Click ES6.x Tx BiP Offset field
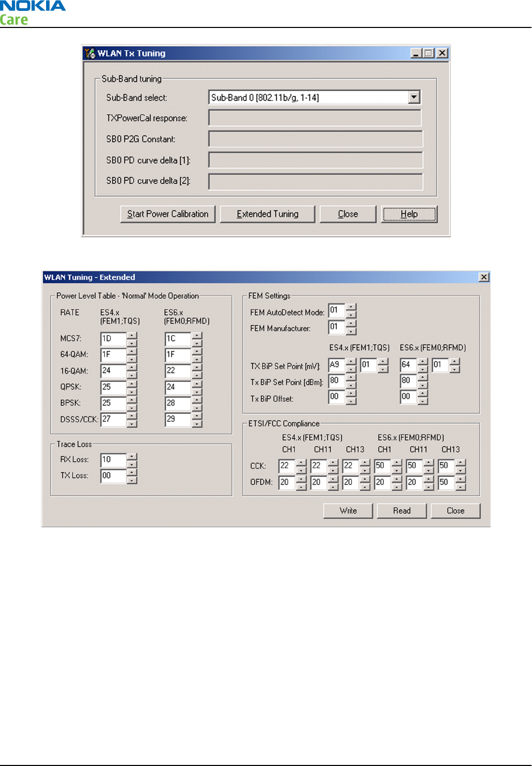The width and height of the screenshot is (532, 766). 409,397
